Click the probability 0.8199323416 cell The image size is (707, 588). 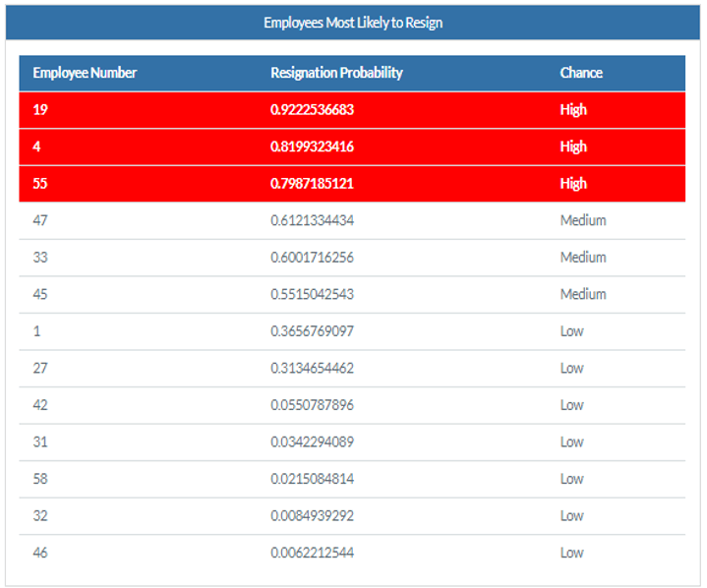(x=312, y=147)
